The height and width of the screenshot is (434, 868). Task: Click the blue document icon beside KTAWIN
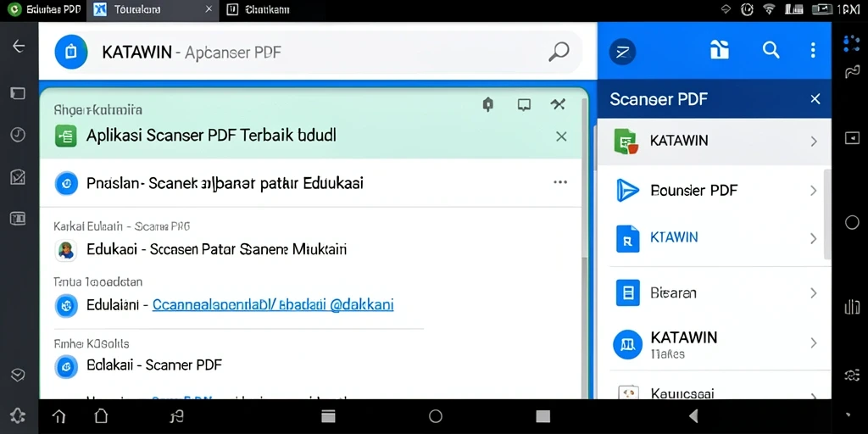628,238
